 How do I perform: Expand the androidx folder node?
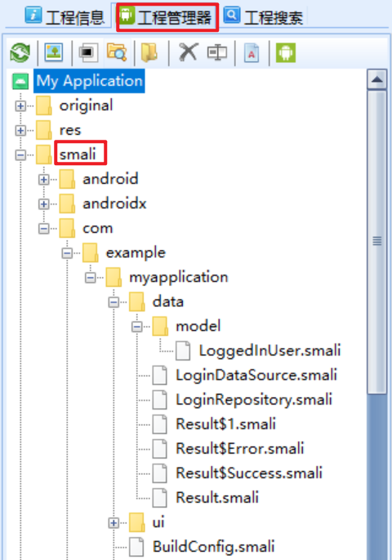44,204
